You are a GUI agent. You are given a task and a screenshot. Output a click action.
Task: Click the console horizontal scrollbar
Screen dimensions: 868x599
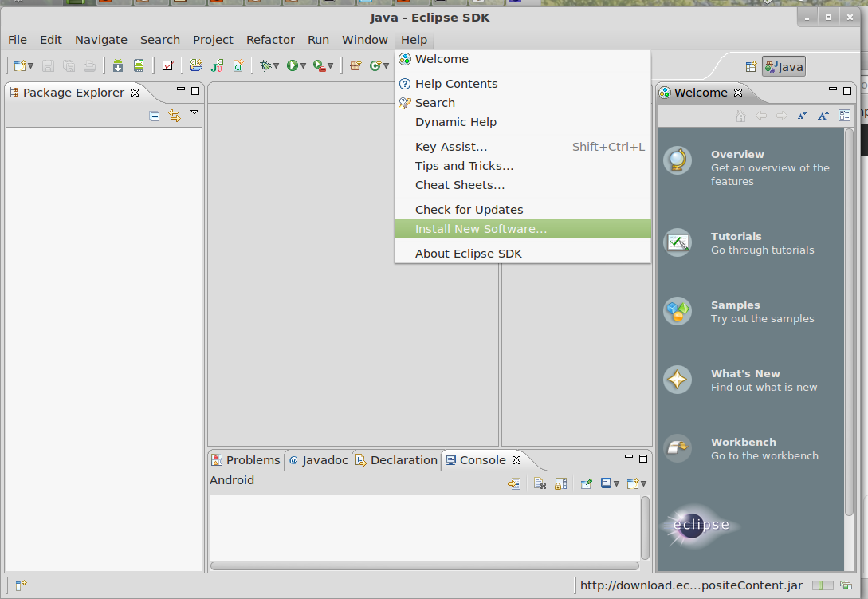pos(425,566)
